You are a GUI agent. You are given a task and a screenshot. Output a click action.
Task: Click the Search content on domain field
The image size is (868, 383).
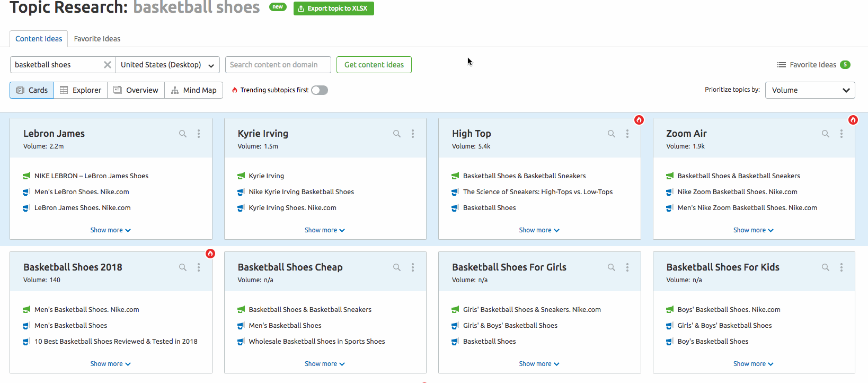click(x=278, y=65)
